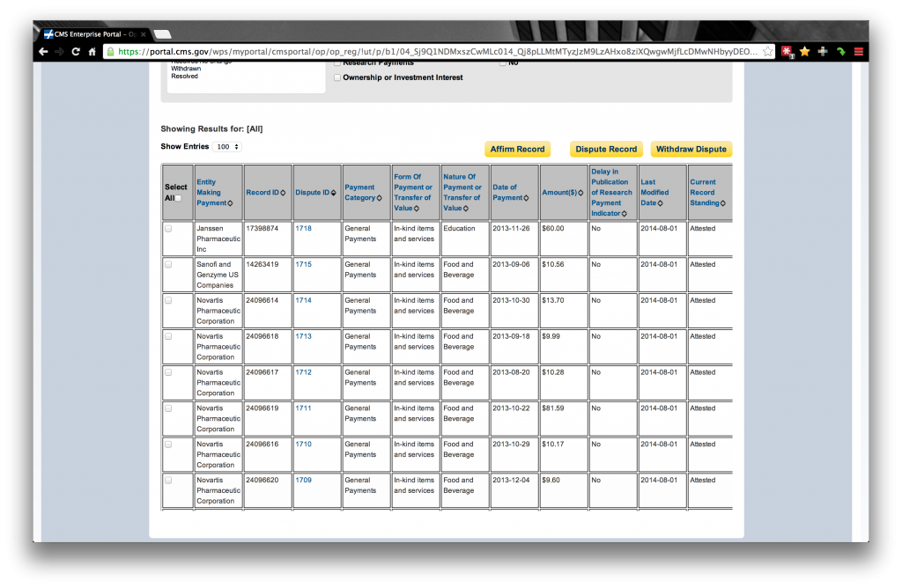
Task: Click payment date 2013-12-04 cell
Action: [x=514, y=490]
